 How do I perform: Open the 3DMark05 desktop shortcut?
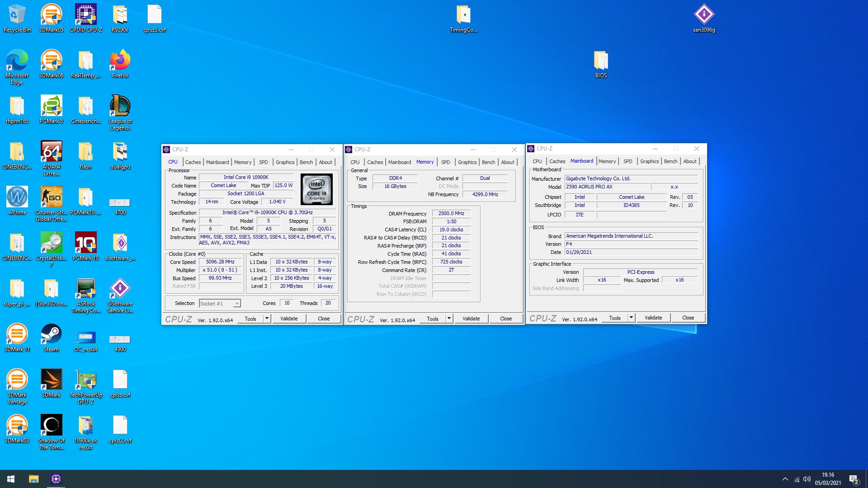pyautogui.click(x=51, y=18)
